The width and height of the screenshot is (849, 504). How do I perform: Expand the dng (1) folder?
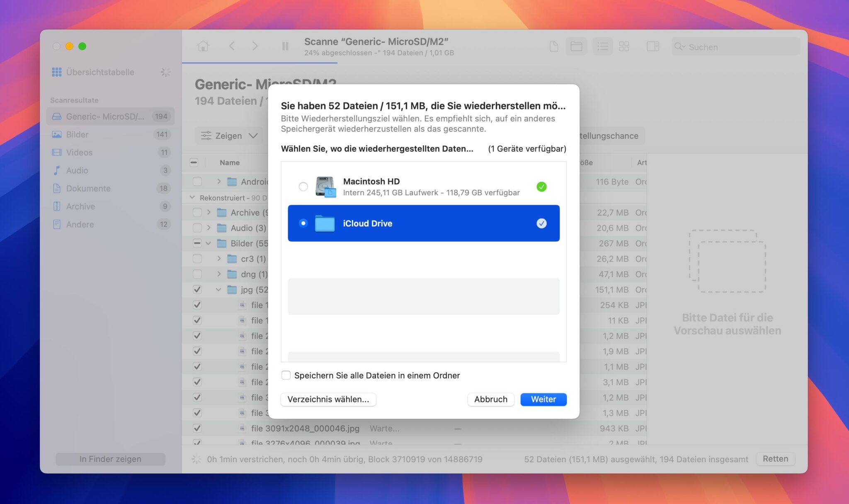(x=219, y=274)
